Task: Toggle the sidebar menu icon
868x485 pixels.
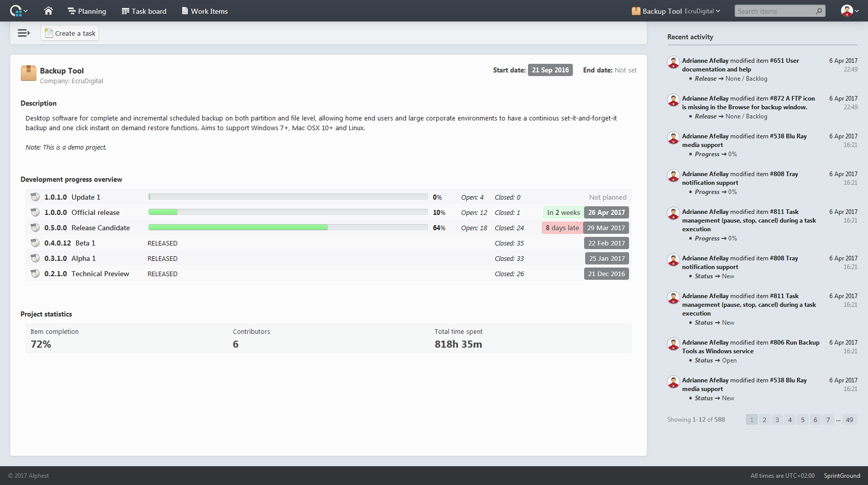Action: [x=23, y=33]
